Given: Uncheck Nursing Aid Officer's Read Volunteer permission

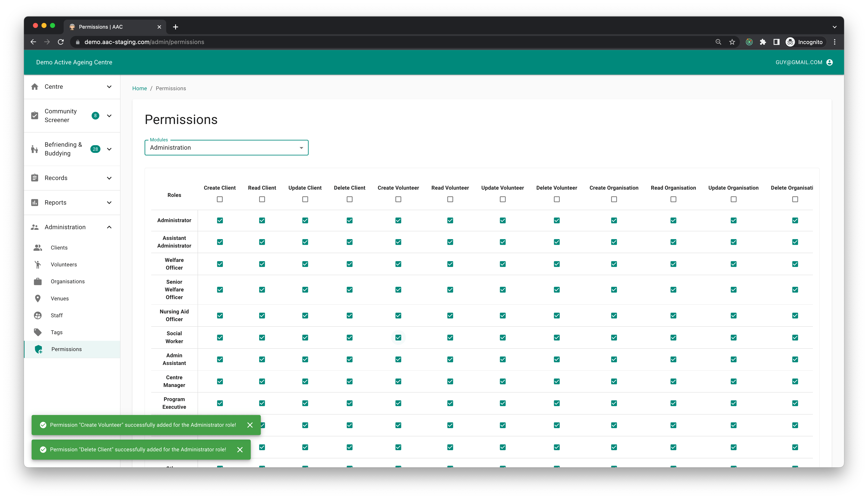Looking at the screenshot, I should pyautogui.click(x=450, y=315).
